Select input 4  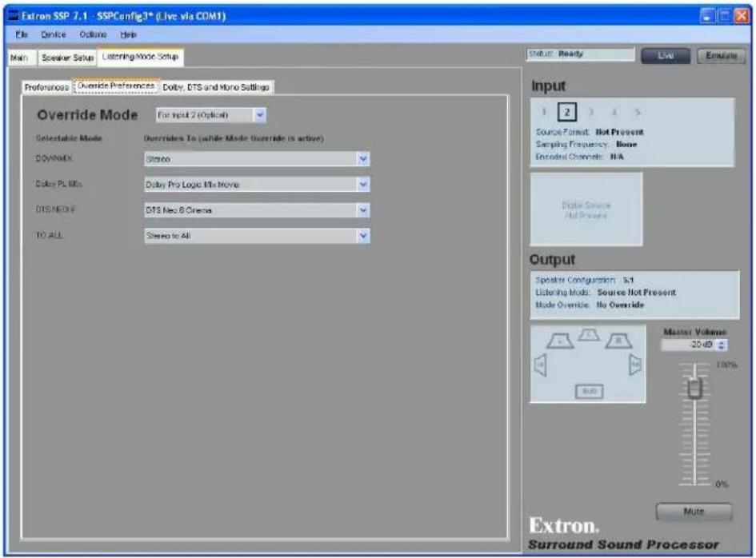coord(614,112)
